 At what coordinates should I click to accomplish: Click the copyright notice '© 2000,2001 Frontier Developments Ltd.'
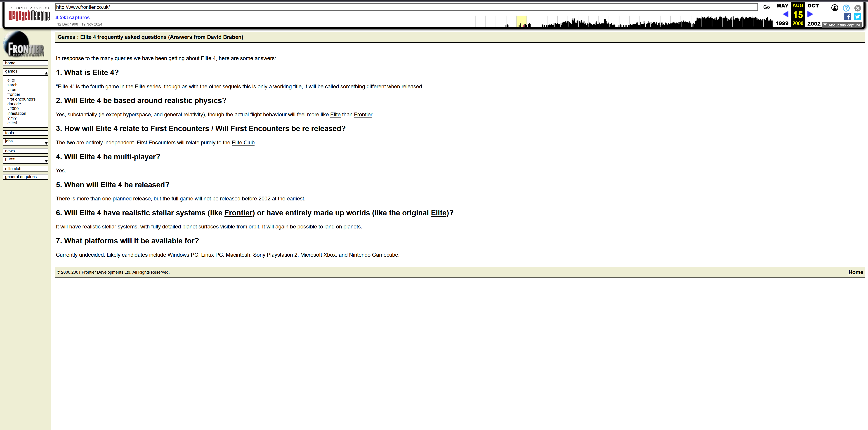tap(94, 273)
